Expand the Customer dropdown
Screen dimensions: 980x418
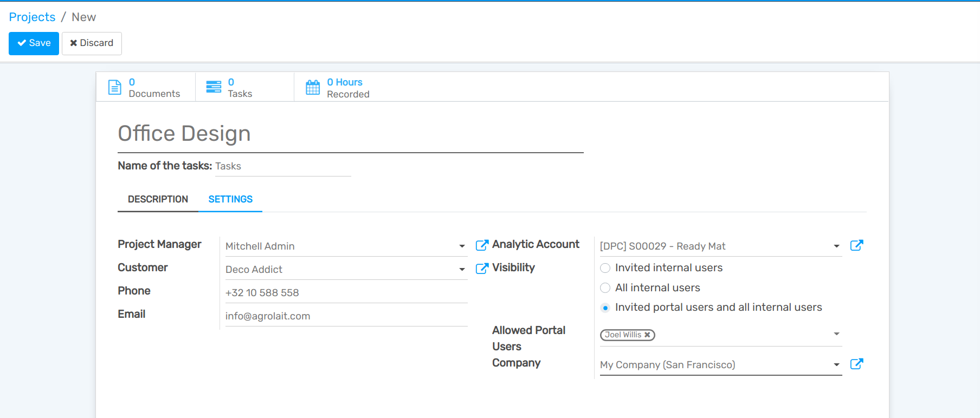(462, 270)
